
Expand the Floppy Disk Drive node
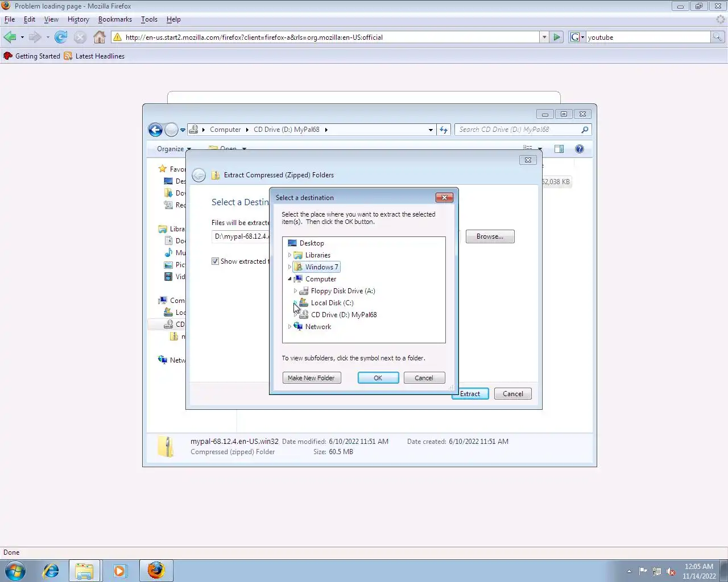295,291
